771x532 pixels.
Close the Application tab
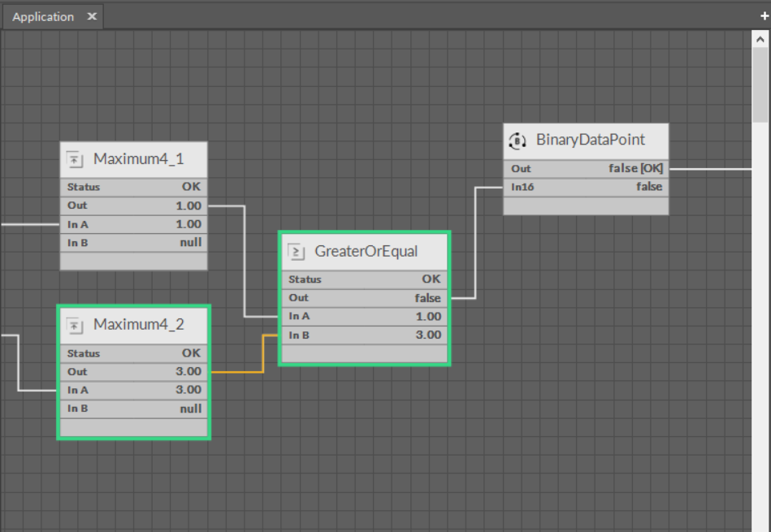(x=92, y=16)
